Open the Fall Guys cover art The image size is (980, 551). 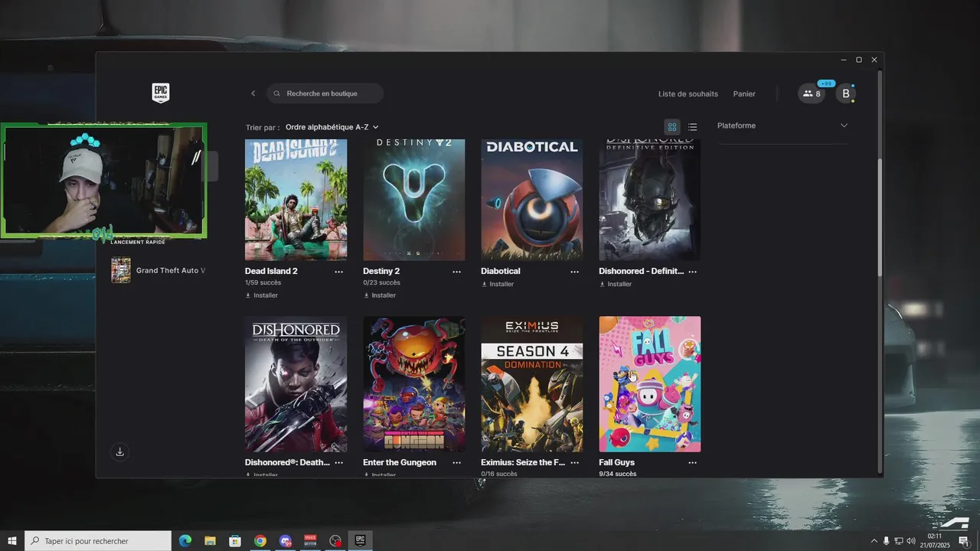point(649,384)
